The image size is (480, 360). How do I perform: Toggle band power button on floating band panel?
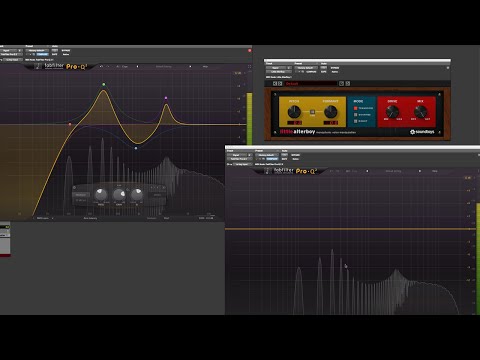74,187
